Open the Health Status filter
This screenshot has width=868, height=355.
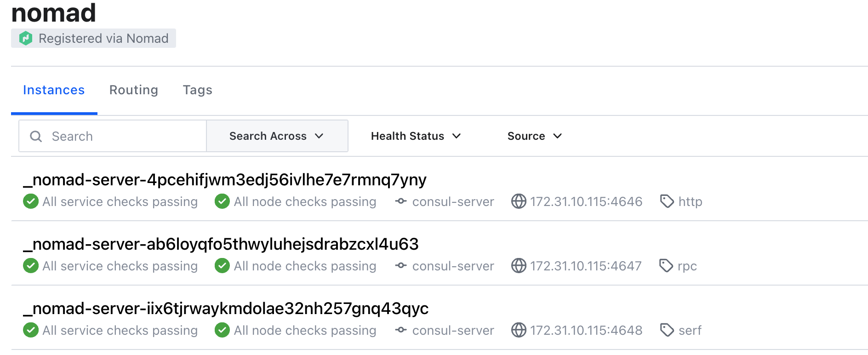click(416, 136)
